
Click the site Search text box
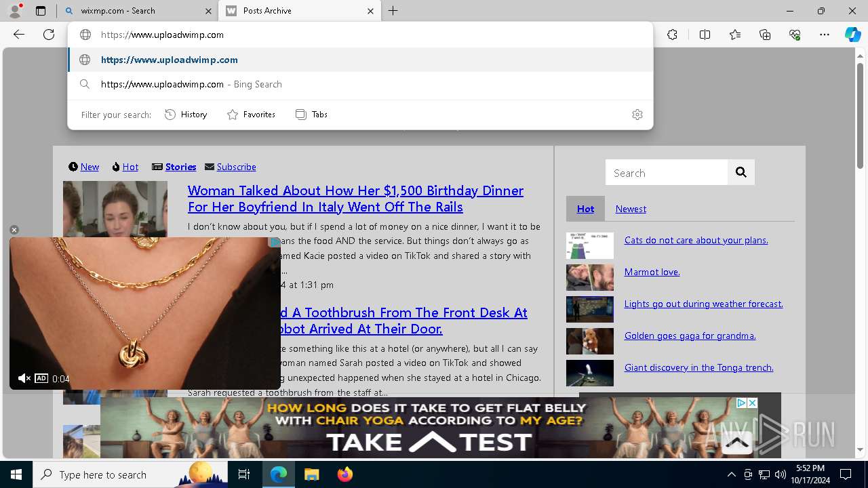click(667, 173)
